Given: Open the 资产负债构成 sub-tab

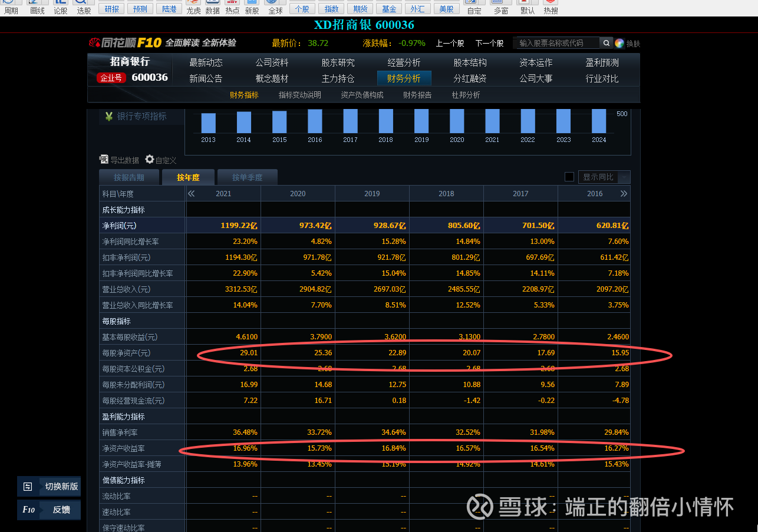Looking at the screenshot, I should 362,95.
